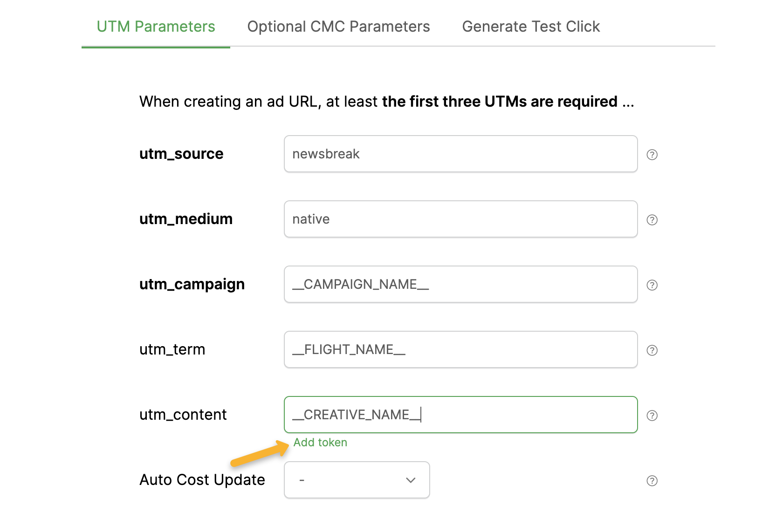The height and width of the screenshot is (532, 769).
Task: Click the help icon beside utm_source
Action: 652,155
